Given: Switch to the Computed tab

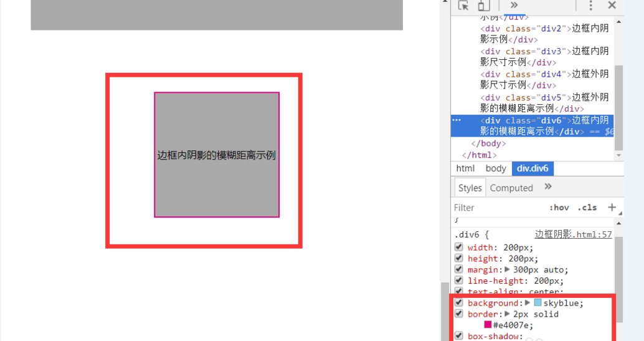Looking at the screenshot, I should [511, 188].
